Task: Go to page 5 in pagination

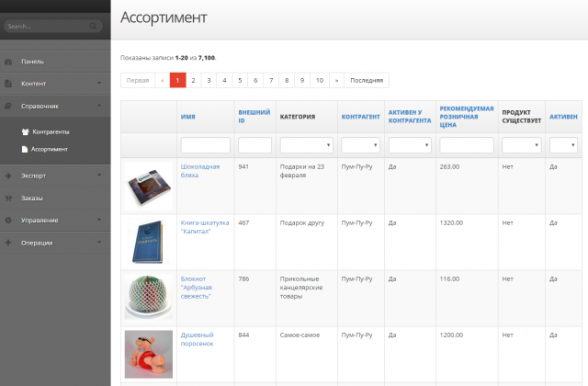Action: click(x=240, y=81)
